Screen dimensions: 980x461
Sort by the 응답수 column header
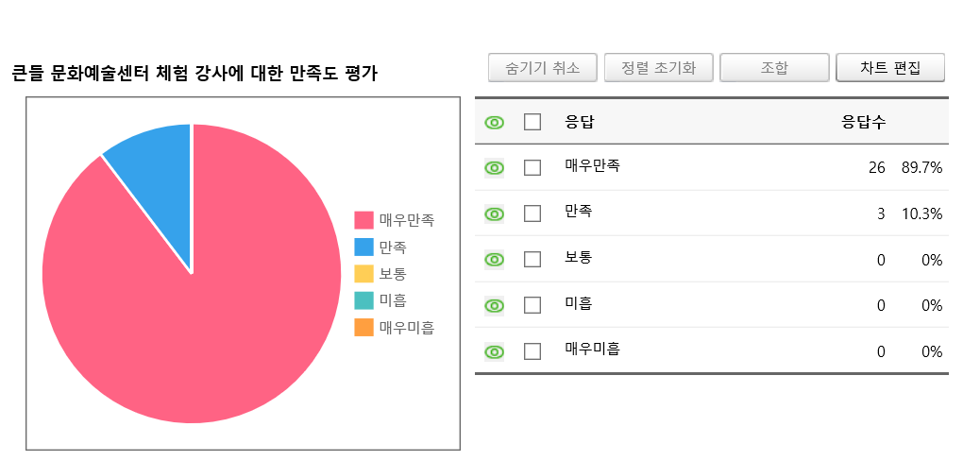pyautogui.click(x=863, y=122)
